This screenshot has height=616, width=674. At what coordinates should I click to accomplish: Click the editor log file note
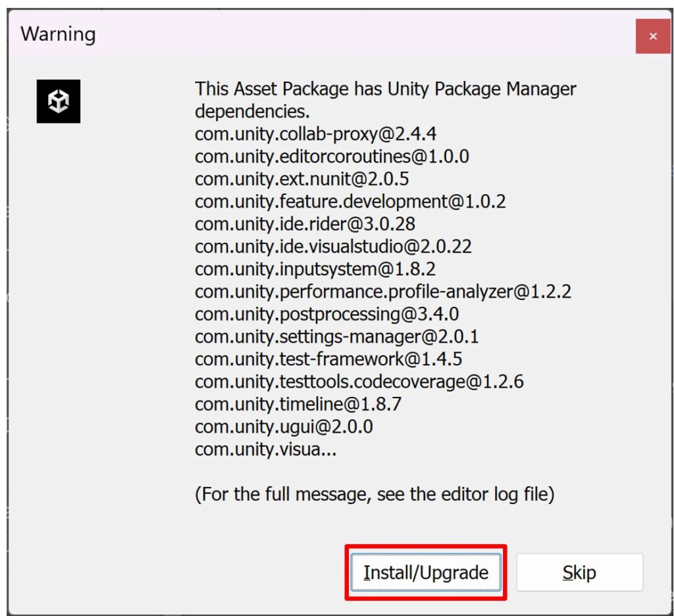(375, 494)
